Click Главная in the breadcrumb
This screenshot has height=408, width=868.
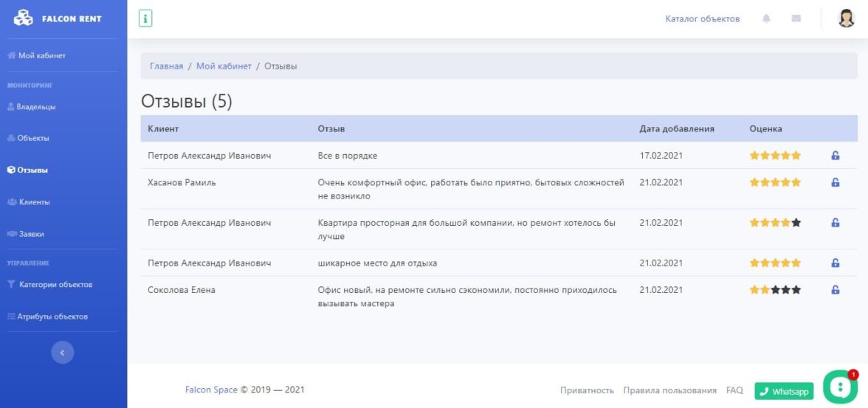(x=166, y=66)
